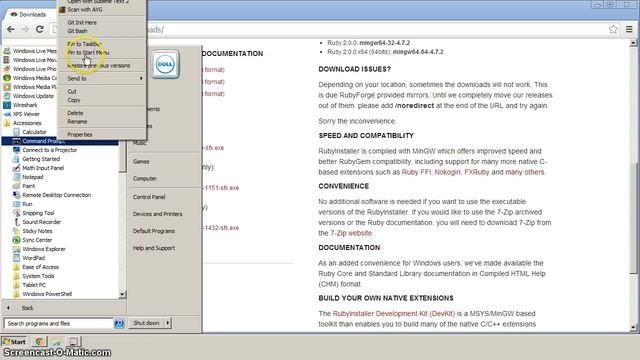
Task: Open Sync Center icon
Action: point(16,240)
